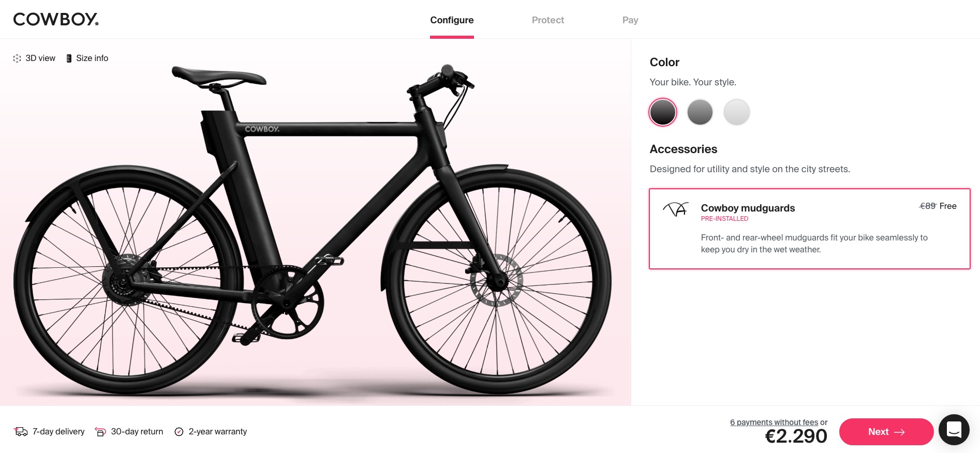Click the arrow icon inside the Next button
The height and width of the screenshot is (453, 980).
tap(901, 432)
